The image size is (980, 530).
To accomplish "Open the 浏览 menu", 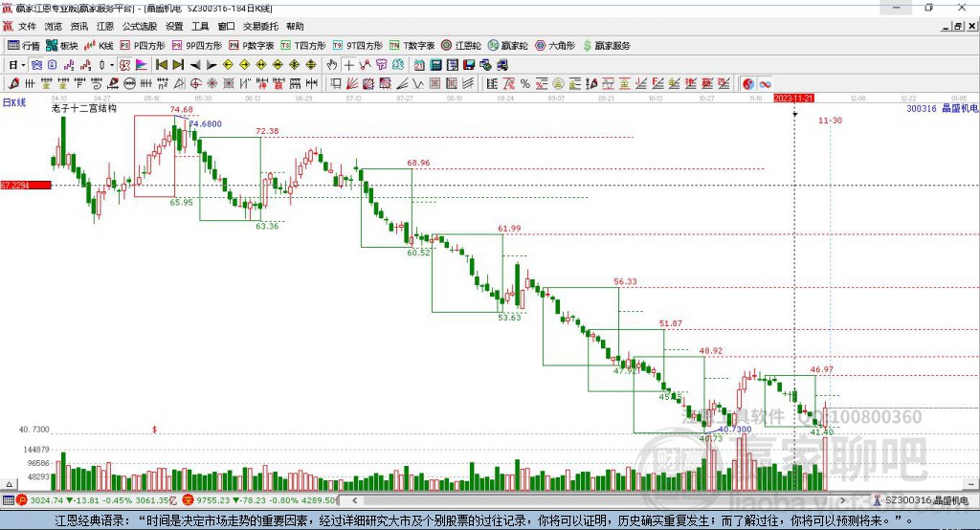I will (x=54, y=26).
